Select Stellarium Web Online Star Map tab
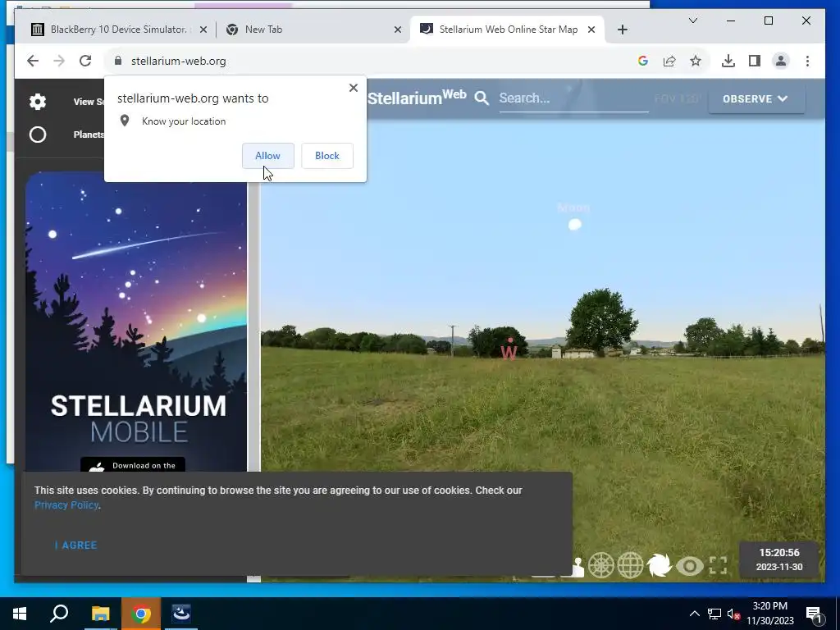 tap(507, 30)
